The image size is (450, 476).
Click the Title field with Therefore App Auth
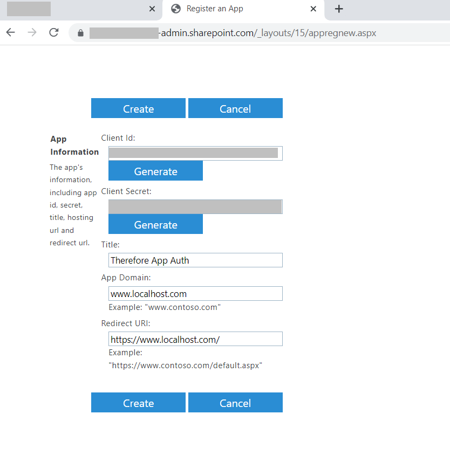[195, 260]
